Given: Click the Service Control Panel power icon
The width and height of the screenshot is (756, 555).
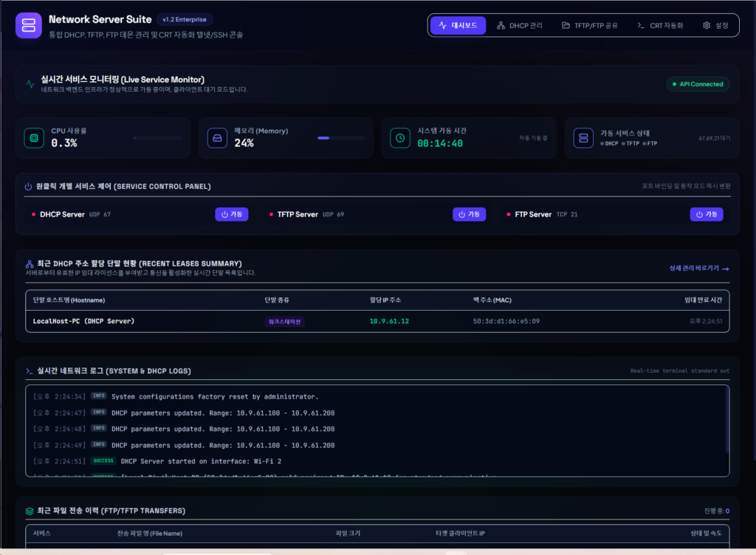Looking at the screenshot, I should coord(29,187).
